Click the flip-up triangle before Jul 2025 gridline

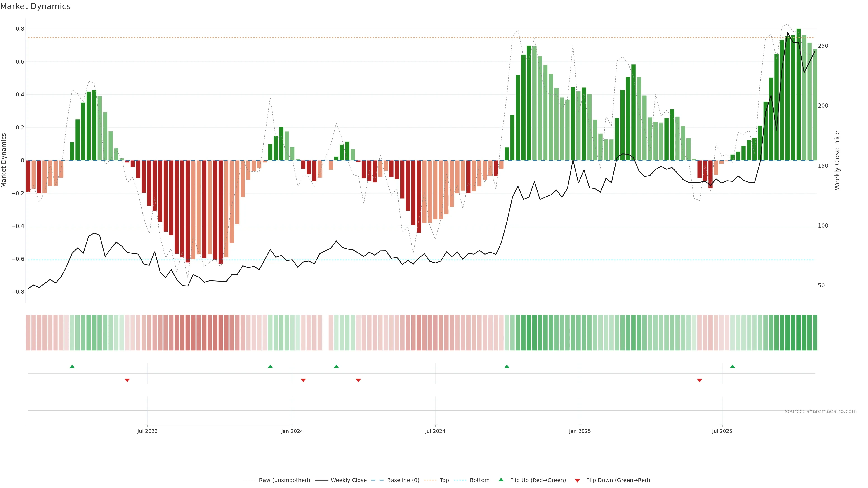(x=733, y=366)
